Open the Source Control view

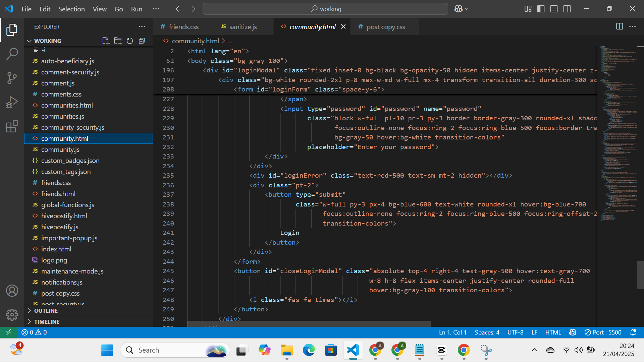(x=12, y=78)
